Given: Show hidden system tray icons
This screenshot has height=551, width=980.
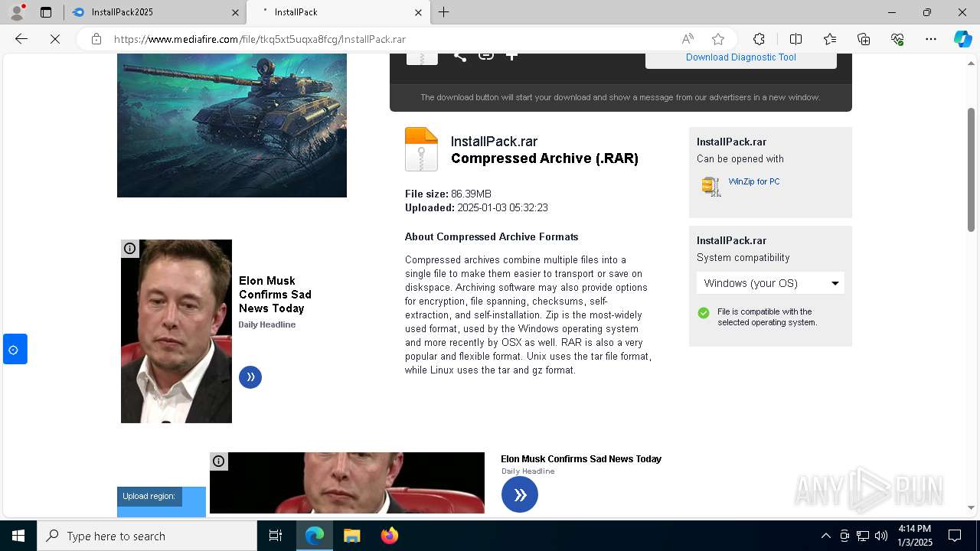Looking at the screenshot, I should [825, 536].
